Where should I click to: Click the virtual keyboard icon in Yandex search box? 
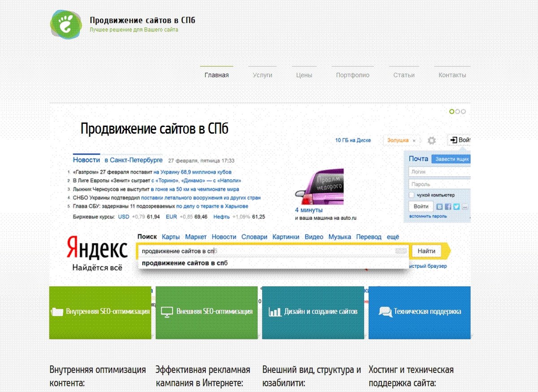click(401, 251)
